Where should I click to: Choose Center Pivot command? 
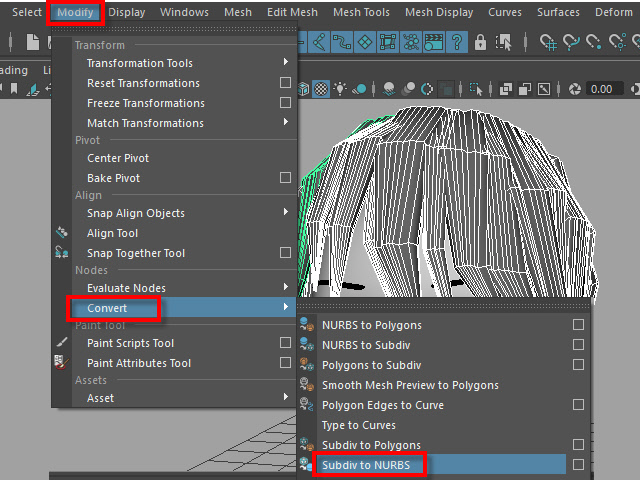coord(118,158)
